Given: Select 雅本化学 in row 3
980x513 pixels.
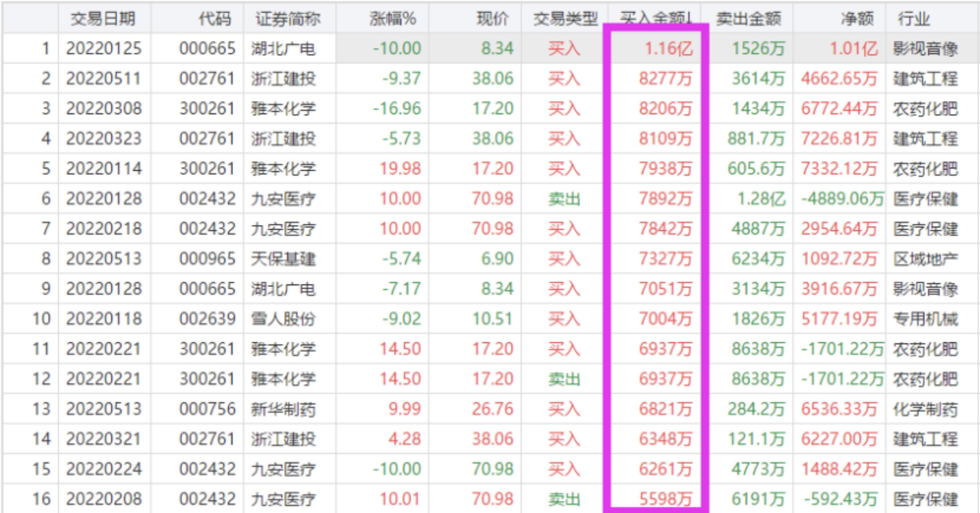Looking at the screenshot, I should [x=283, y=109].
